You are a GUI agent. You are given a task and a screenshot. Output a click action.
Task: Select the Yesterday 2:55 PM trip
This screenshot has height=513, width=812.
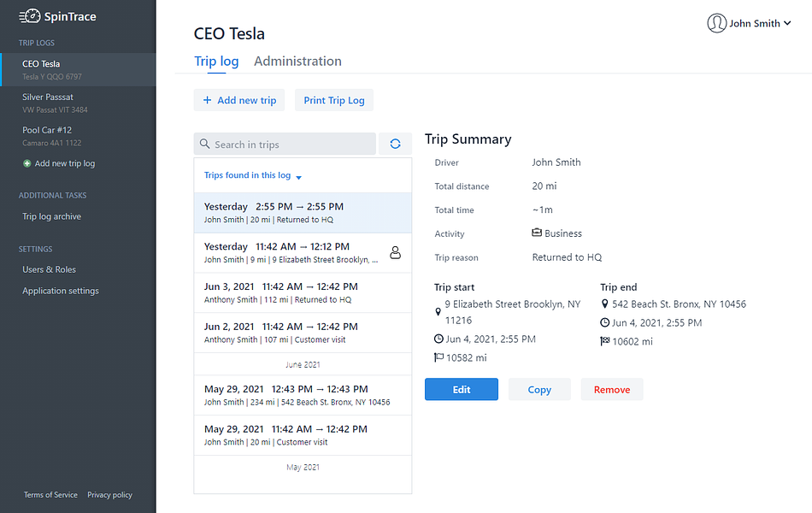pyautogui.click(x=303, y=212)
